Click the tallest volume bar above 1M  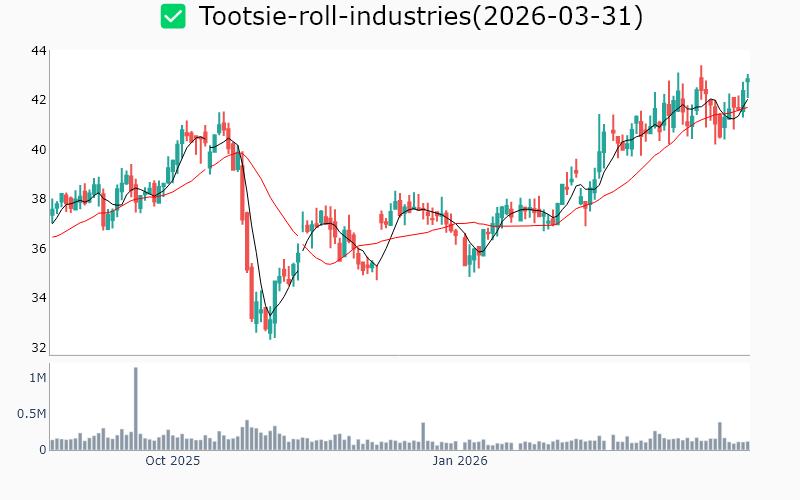click(x=135, y=408)
